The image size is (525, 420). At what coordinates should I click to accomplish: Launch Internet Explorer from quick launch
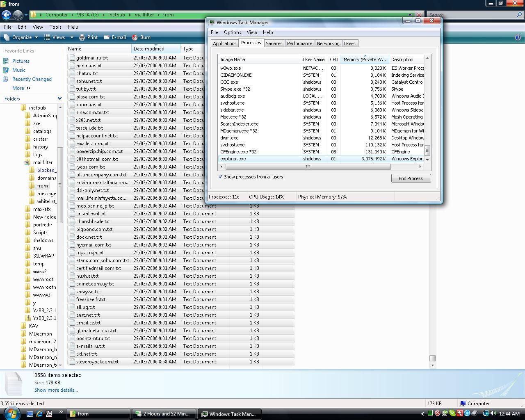click(39, 414)
